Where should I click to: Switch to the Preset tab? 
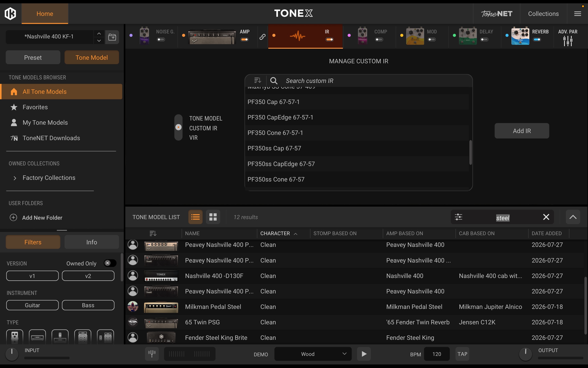[x=33, y=57]
